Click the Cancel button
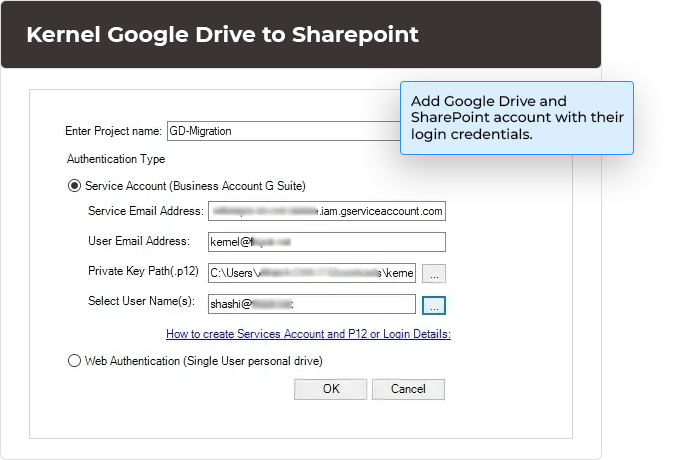This screenshot has width=700, height=460. click(408, 389)
